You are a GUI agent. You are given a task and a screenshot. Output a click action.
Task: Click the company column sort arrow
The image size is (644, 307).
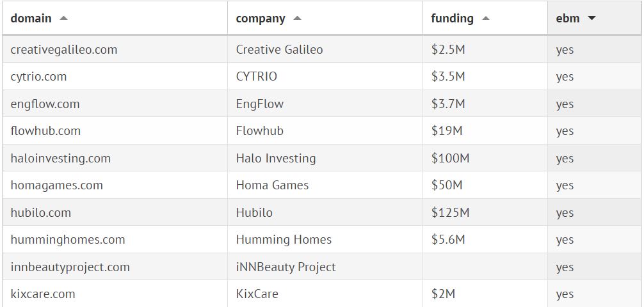coord(297,19)
